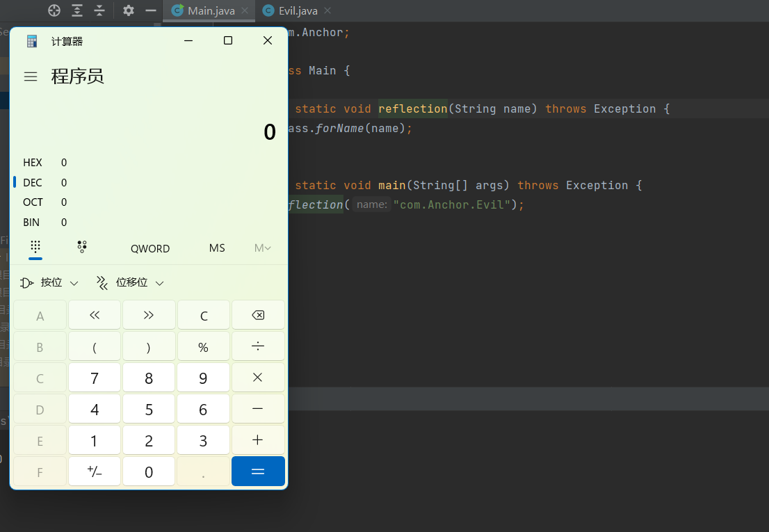The width and height of the screenshot is (769, 532).
Task: Close the calculator window
Action: pyautogui.click(x=267, y=41)
